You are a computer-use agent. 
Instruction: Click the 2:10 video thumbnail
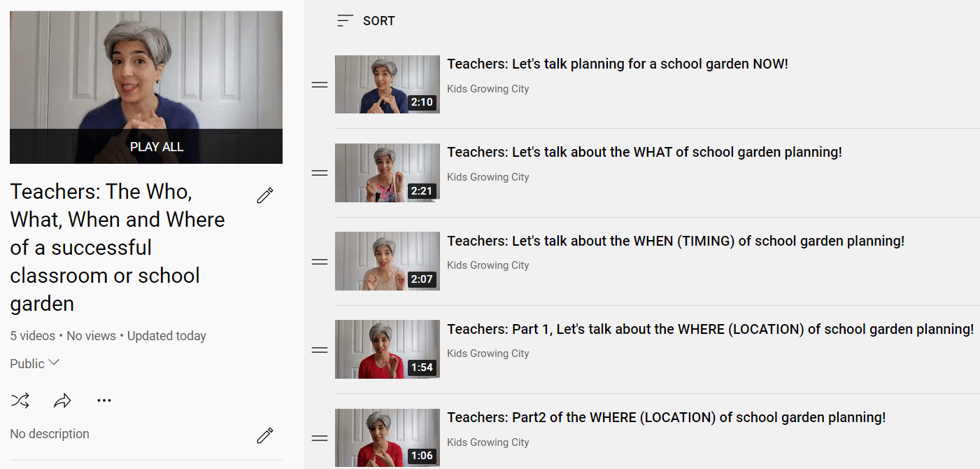(388, 85)
